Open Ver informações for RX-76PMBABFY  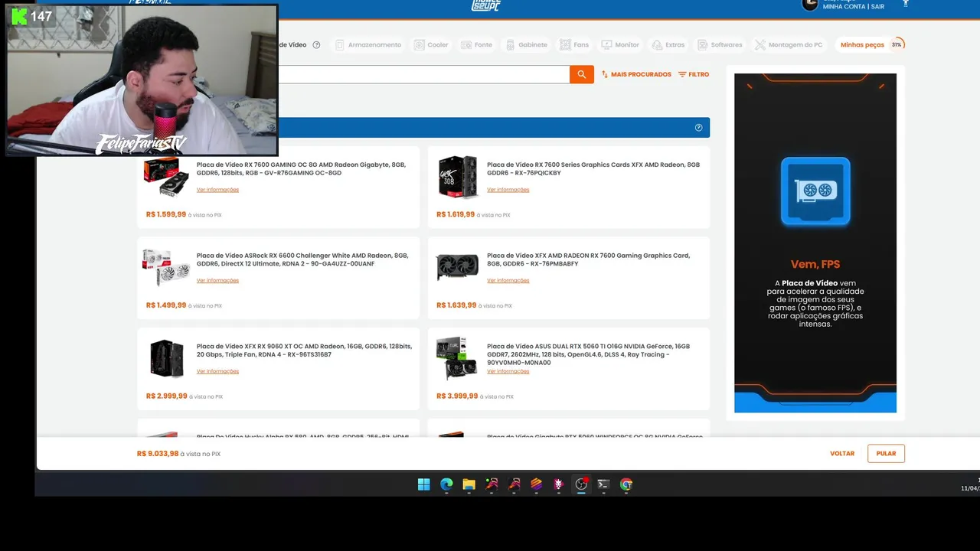point(508,281)
